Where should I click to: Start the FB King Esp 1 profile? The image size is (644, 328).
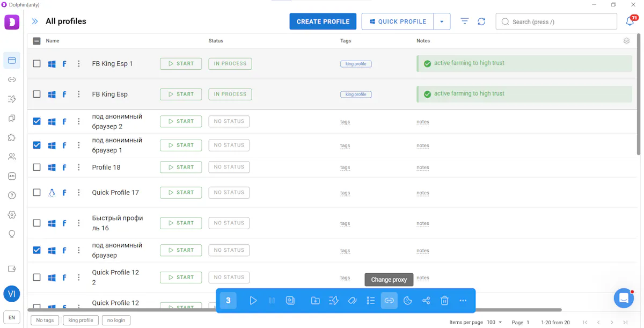tap(181, 63)
